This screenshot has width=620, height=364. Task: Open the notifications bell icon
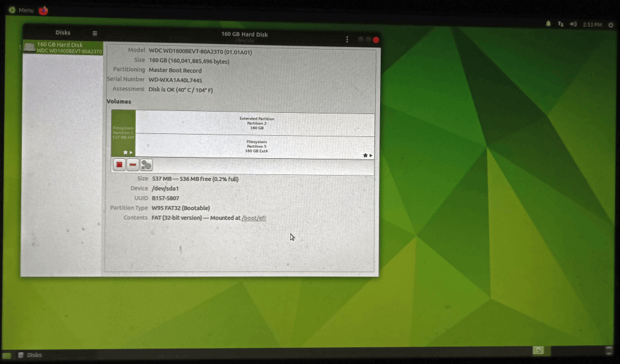click(x=548, y=24)
